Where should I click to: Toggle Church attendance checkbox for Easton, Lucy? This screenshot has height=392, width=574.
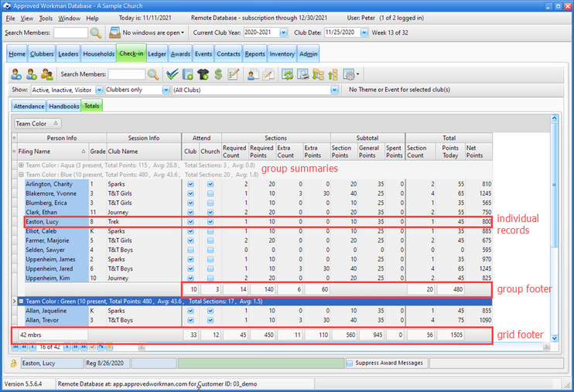tap(210, 222)
